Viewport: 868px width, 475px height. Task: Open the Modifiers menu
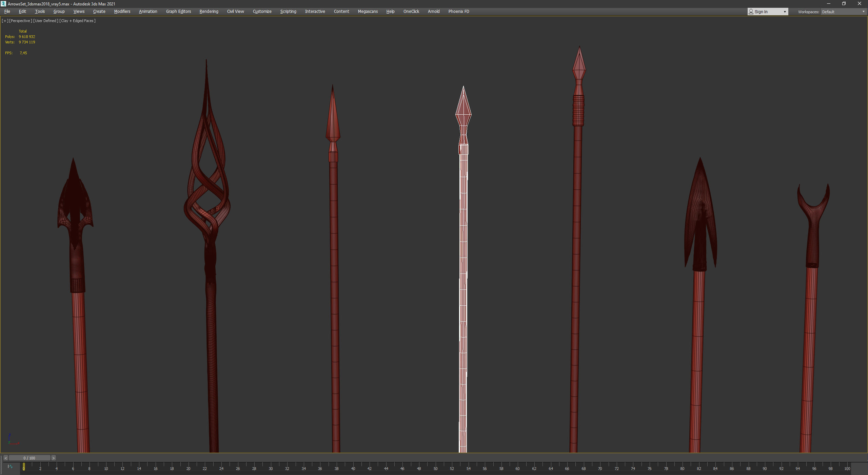click(x=122, y=12)
